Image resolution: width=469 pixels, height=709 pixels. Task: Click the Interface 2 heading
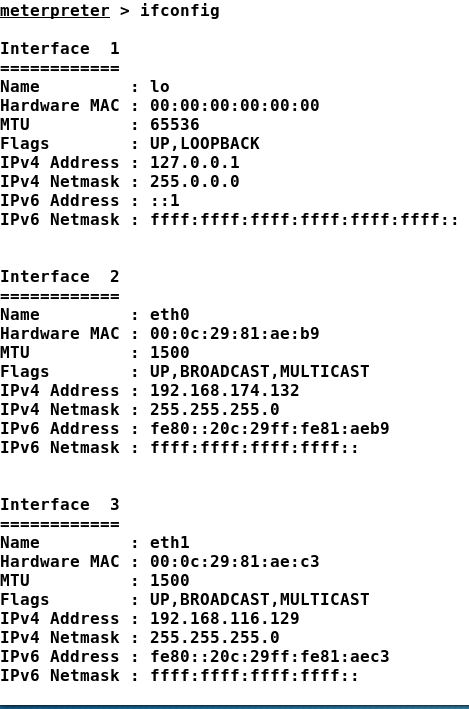[x=60, y=276]
